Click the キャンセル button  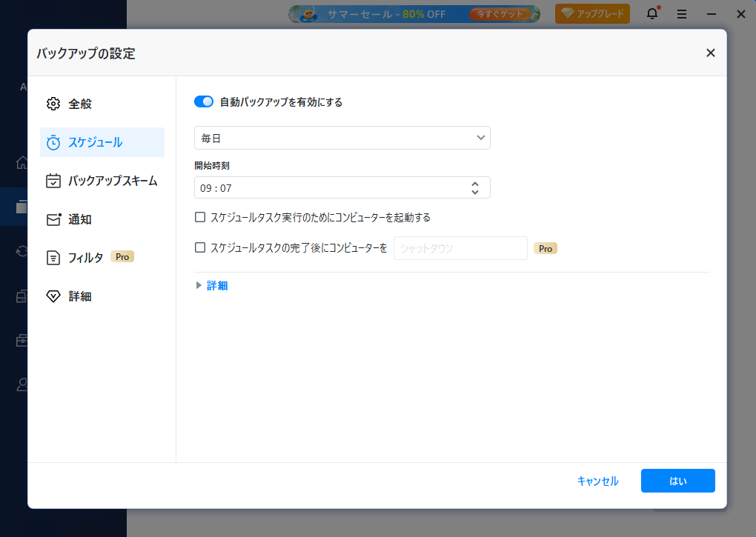tap(597, 481)
